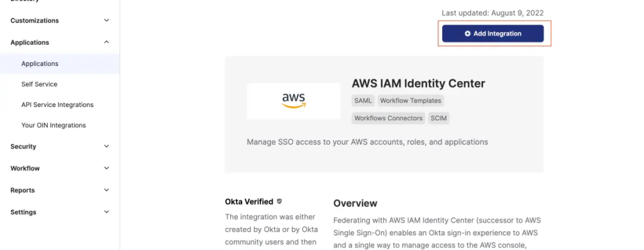Open the Self Service page
This screenshot has width=644, height=250.
pos(40,84)
